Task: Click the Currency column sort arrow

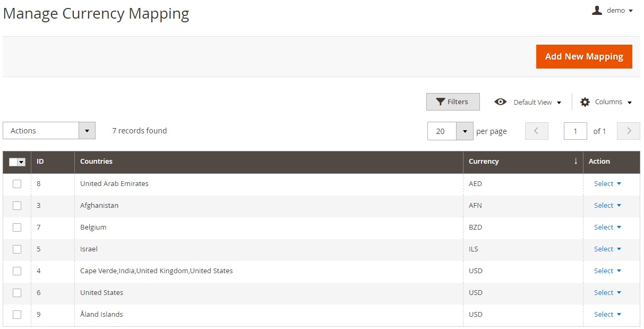Action: (576, 162)
